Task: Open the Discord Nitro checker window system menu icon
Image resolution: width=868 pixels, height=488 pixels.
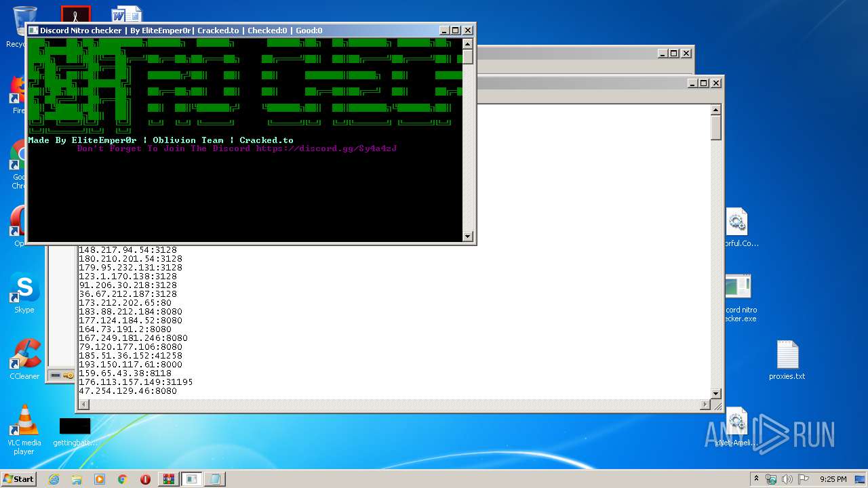Action: tap(33, 30)
